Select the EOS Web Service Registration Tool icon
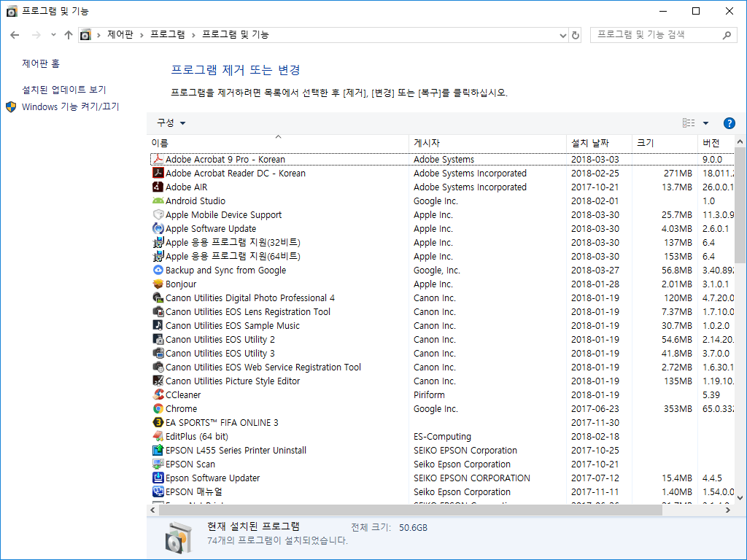The width and height of the screenshot is (747, 560). (x=158, y=367)
